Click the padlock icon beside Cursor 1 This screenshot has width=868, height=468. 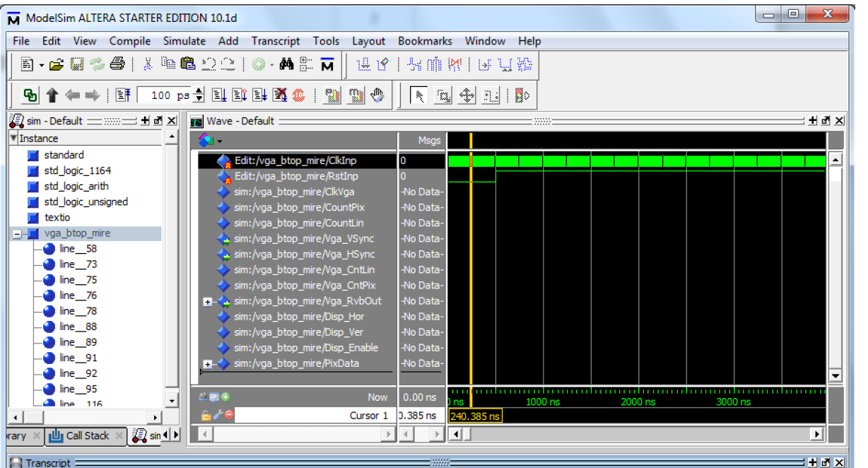click(206, 415)
